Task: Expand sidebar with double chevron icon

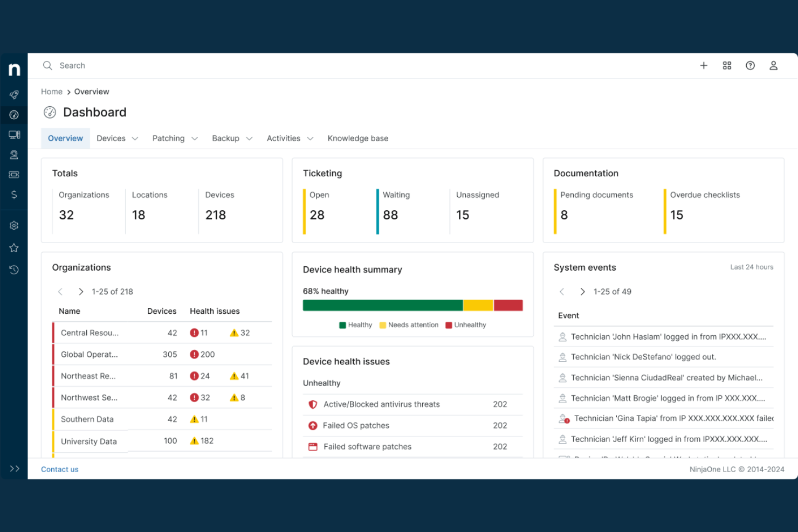Action: (x=15, y=468)
